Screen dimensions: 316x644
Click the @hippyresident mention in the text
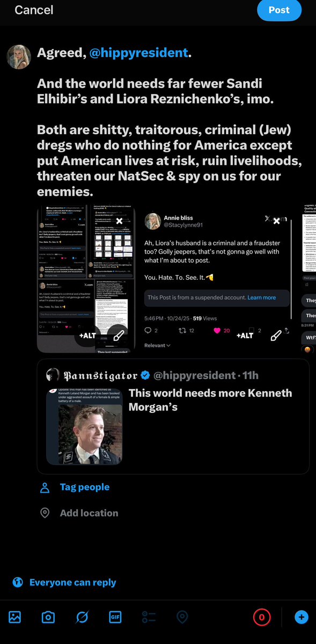(138, 53)
